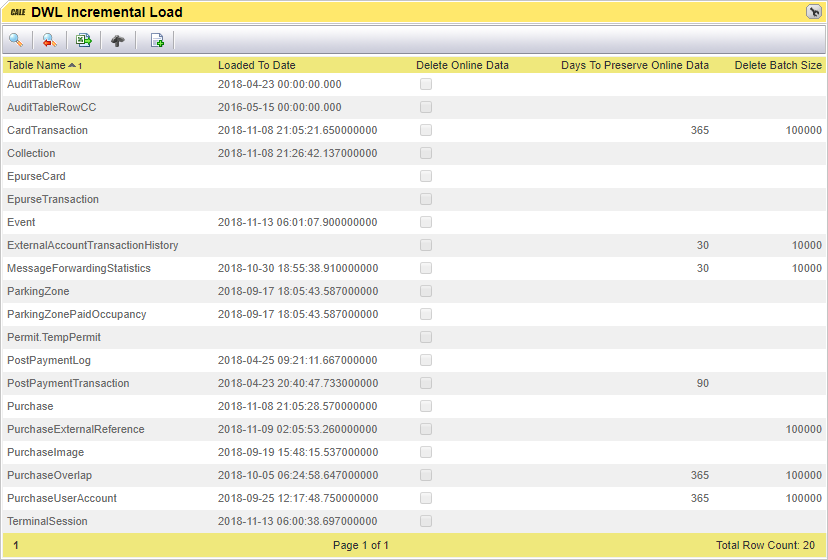
Task: Click the Permit.TempPermit table name
Action: [x=54, y=337]
